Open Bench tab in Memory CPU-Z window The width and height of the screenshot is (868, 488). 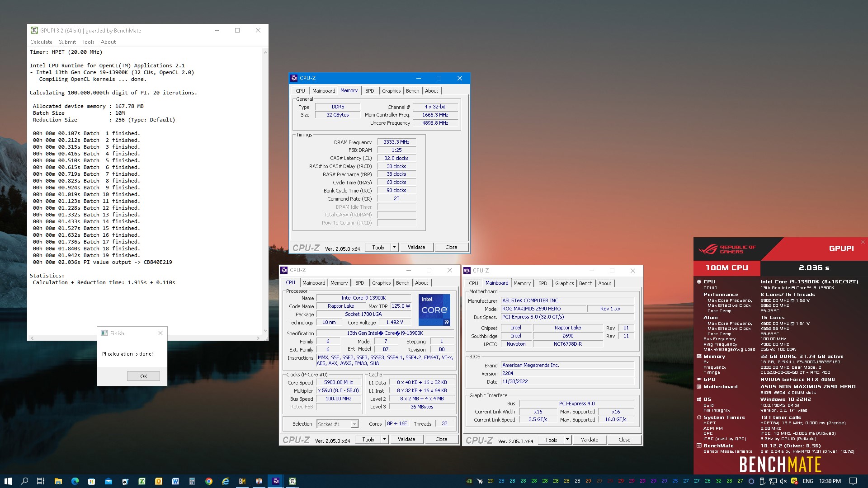[x=412, y=90]
